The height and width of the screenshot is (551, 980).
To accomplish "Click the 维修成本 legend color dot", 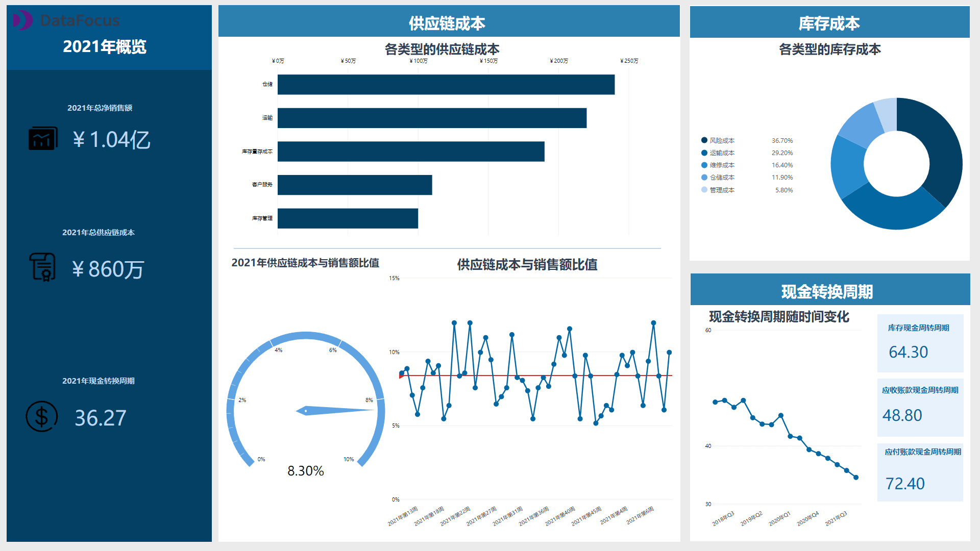I will (704, 165).
